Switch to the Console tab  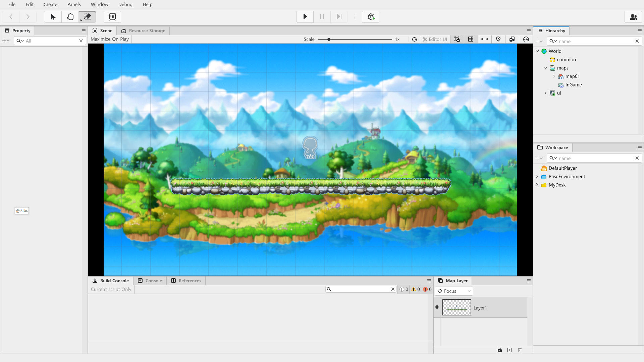coord(150,281)
